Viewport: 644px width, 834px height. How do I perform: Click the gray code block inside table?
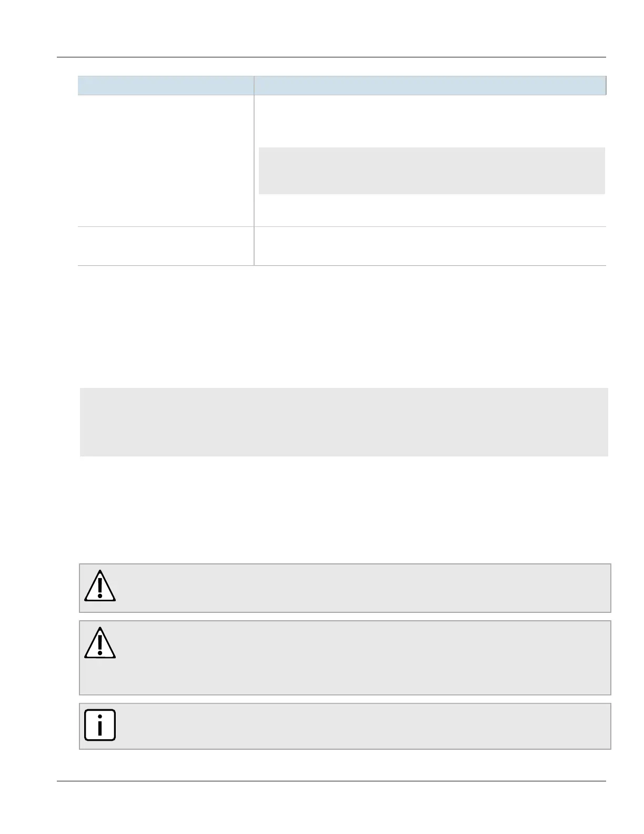[431, 171]
